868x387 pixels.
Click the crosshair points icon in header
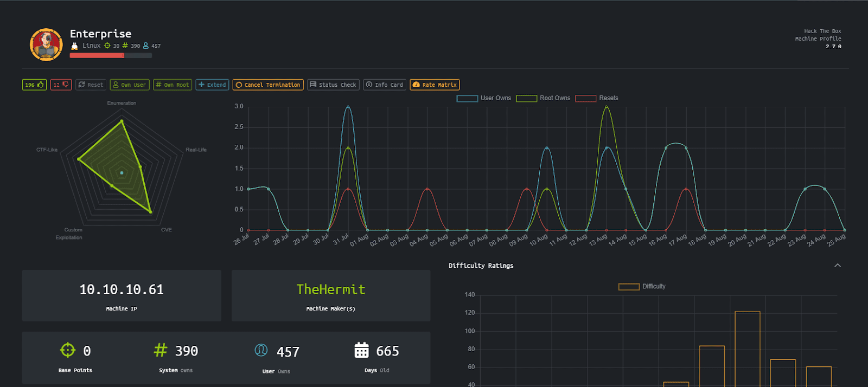[107, 46]
